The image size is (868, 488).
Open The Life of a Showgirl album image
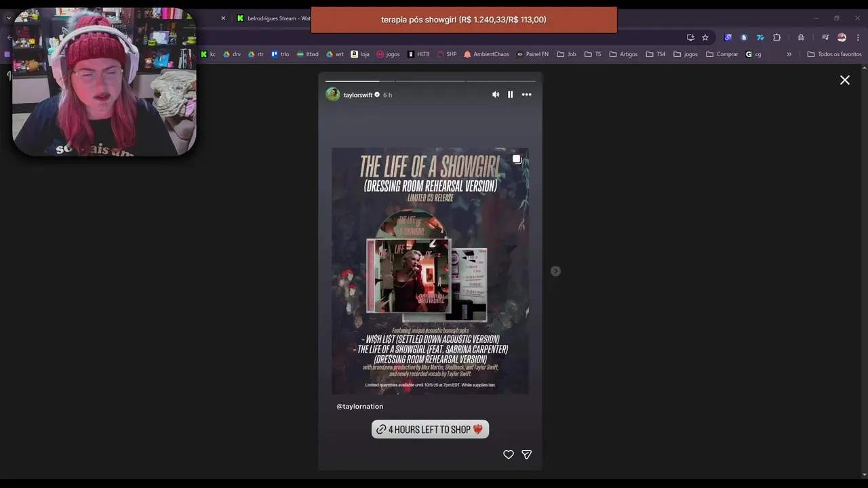click(430, 271)
